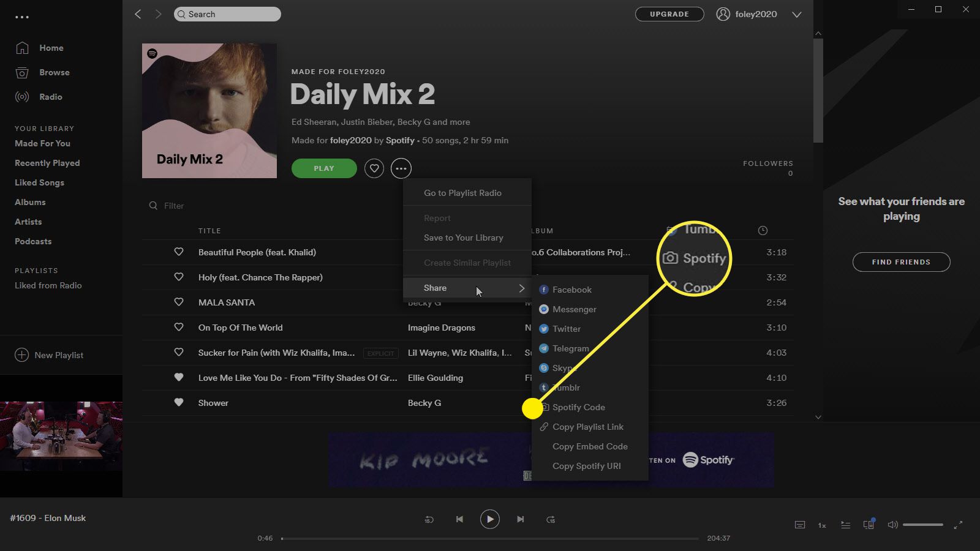Viewport: 980px width, 551px height.
Task: Open the Liked from Radio playlist
Action: [x=48, y=285]
